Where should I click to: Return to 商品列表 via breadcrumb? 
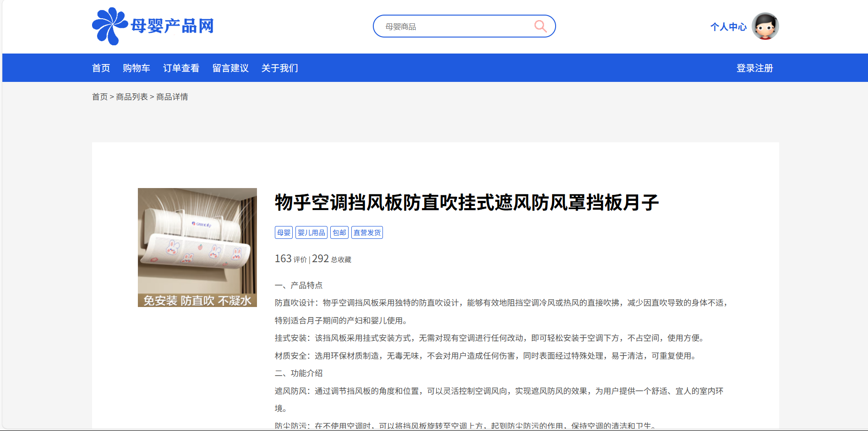pos(132,97)
